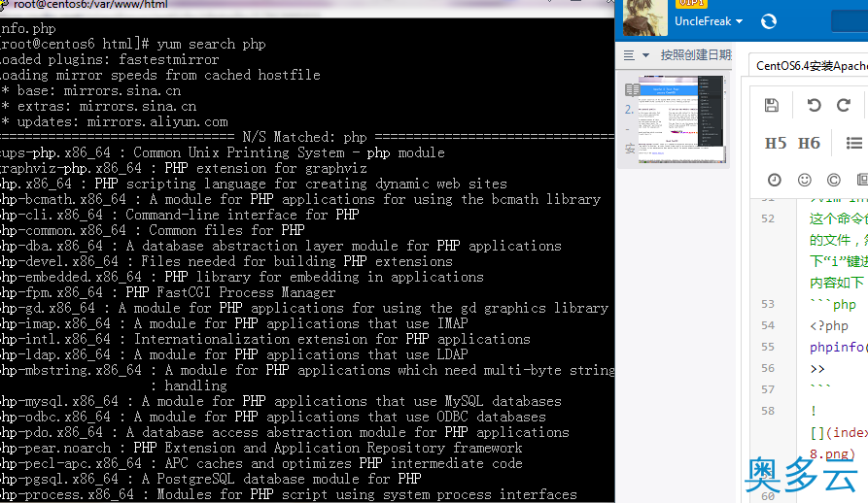868x503 pixels.
Task: Click the user avatar picture
Action: click(644, 17)
